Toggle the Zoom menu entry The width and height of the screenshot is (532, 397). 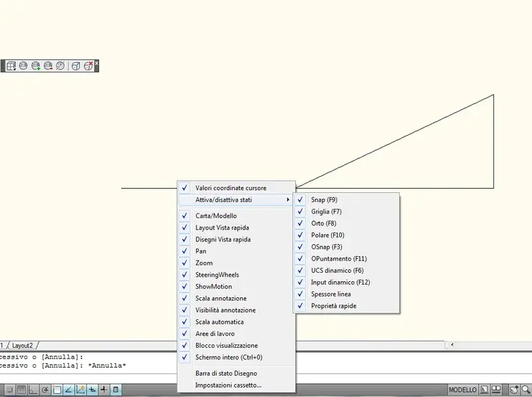pyautogui.click(x=237, y=263)
